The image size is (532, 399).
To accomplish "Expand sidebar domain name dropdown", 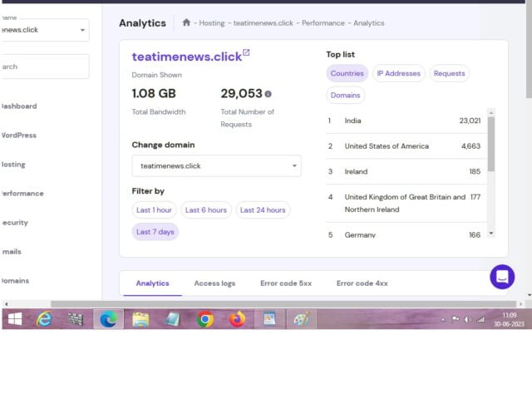I will 44,30.
